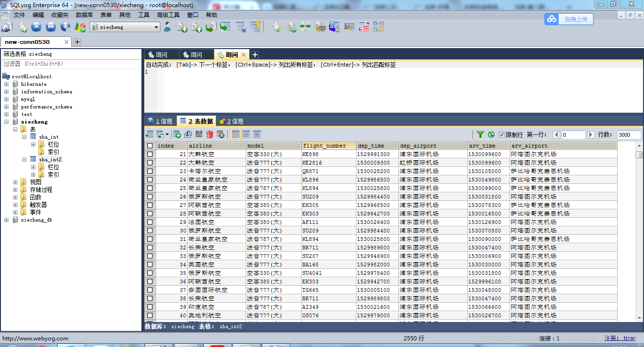Screen dimensions: 644x347
Task: Click the migration truck toolbar icon
Action: click(x=320, y=27)
